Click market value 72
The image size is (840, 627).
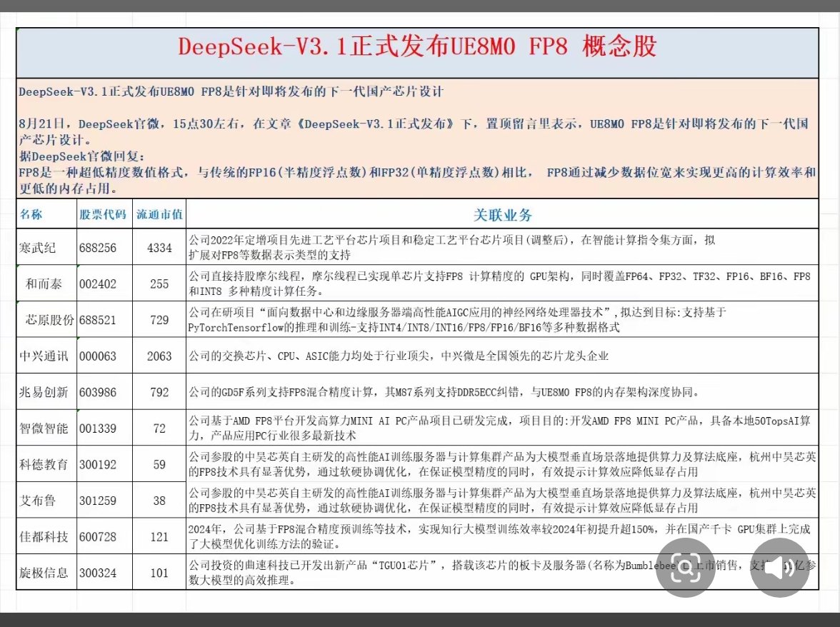(160, 428)
